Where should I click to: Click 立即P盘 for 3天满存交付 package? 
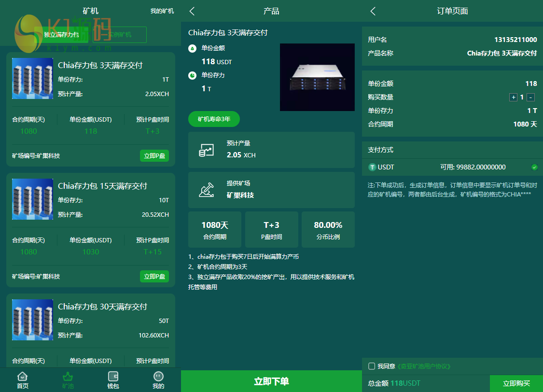coord(154,156)
